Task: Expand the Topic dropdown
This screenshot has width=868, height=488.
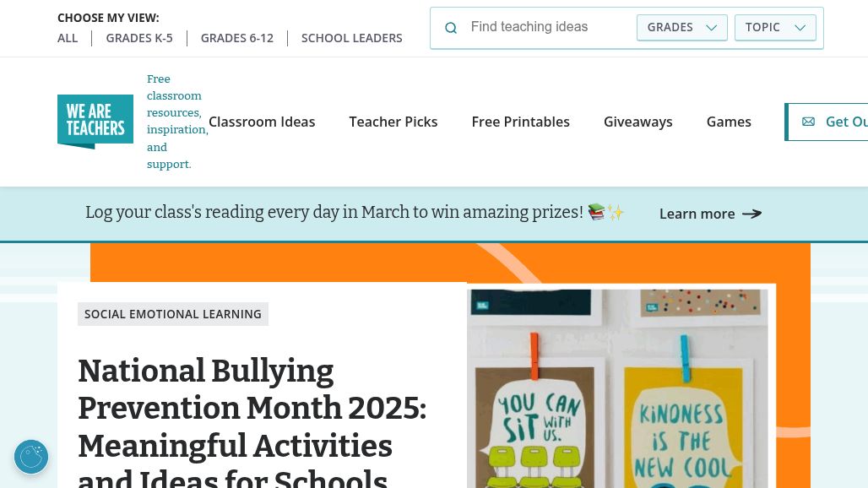Action: click(775, 27)
